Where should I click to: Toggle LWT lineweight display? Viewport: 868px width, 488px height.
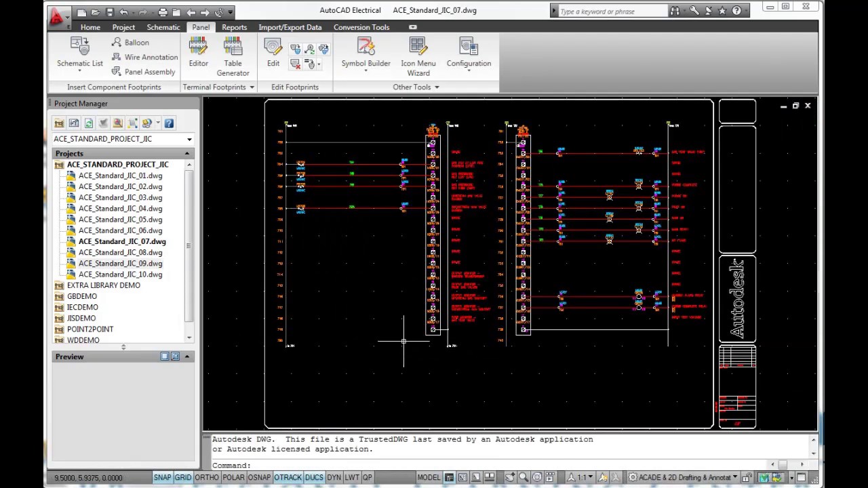click(352, 478)
